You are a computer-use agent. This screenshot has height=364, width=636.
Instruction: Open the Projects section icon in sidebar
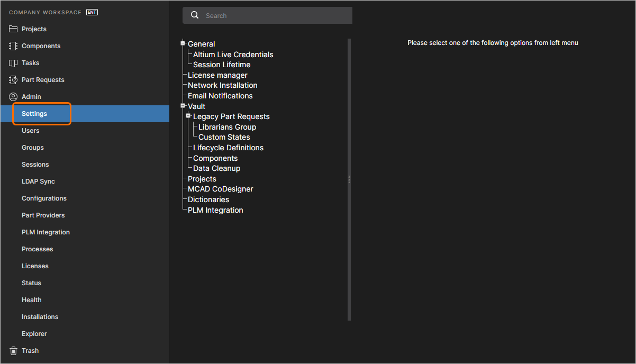click(13, 29)
